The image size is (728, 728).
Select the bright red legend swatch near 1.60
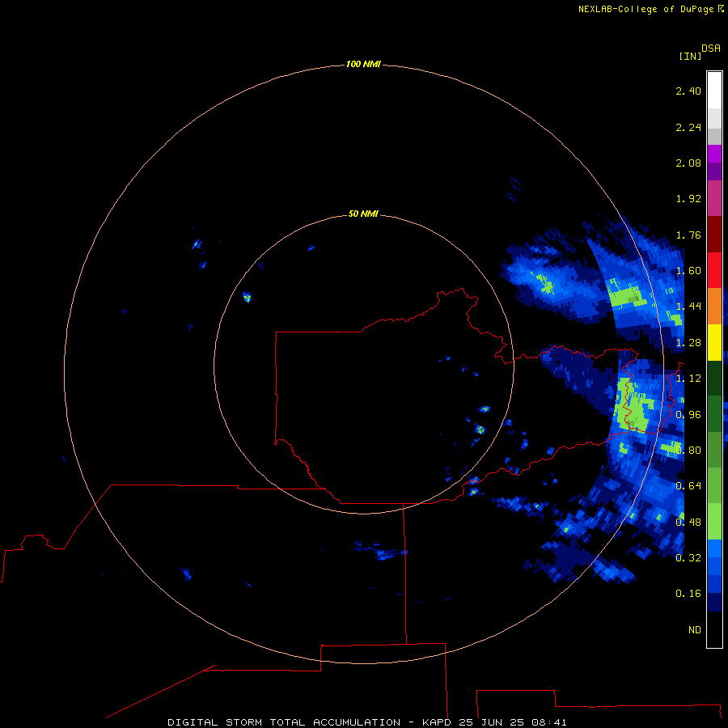pyautogui.click(x=714, y=269)
